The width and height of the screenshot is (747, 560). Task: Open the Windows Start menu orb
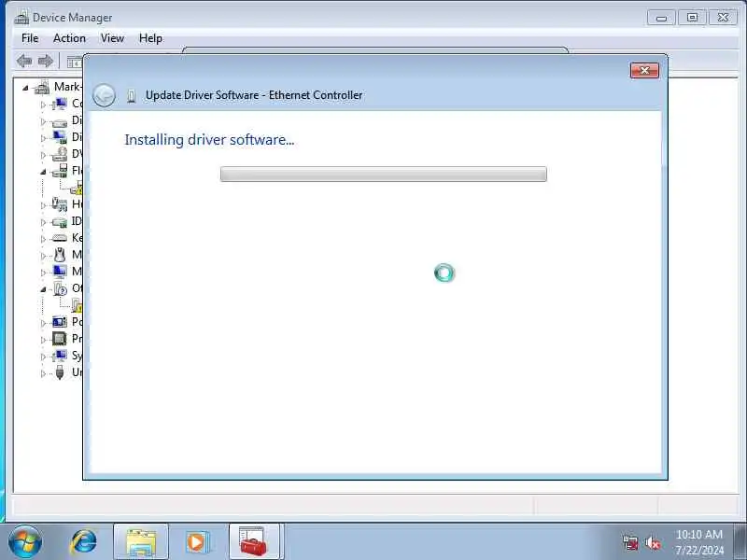pyautogui.click(x=25, y=542)
